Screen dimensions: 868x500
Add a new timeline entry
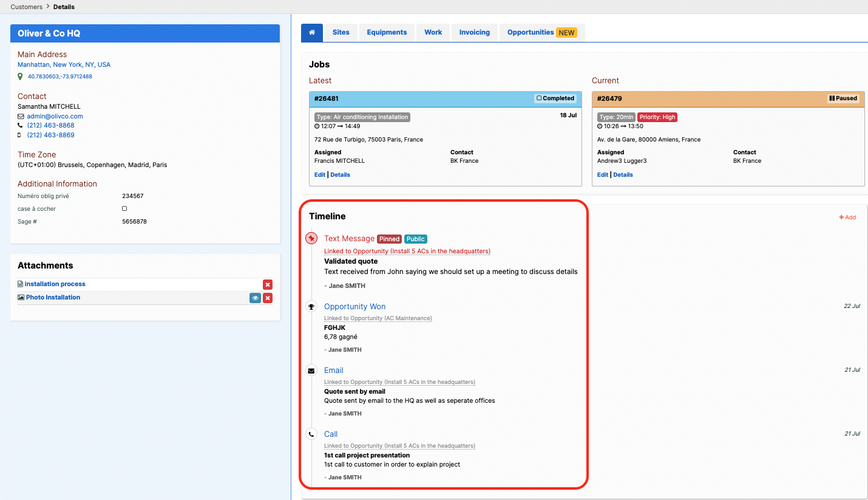[847, 217]
